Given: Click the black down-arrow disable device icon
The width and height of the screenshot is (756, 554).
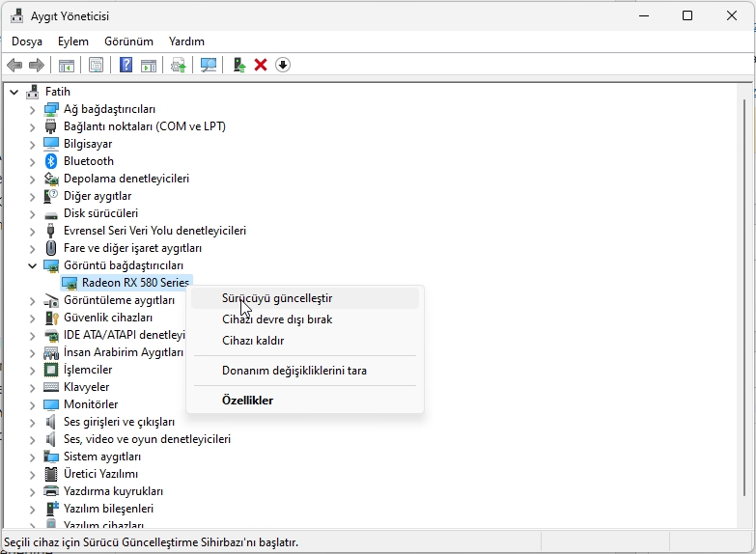Looking at the screenshot, I should click(283, 65).
